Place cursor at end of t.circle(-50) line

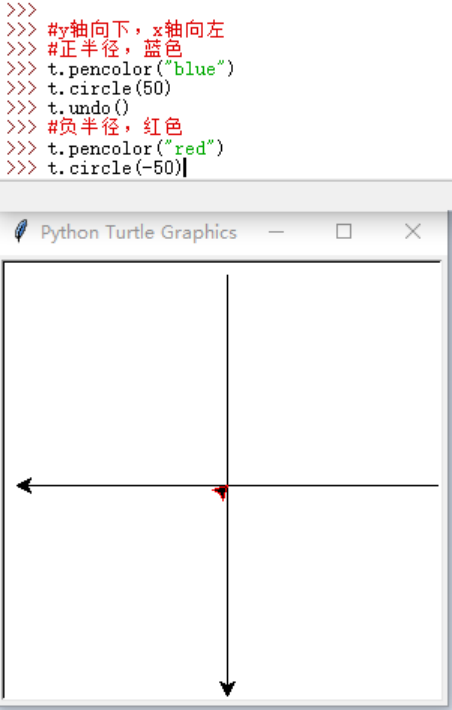click(x=183, y=168)
